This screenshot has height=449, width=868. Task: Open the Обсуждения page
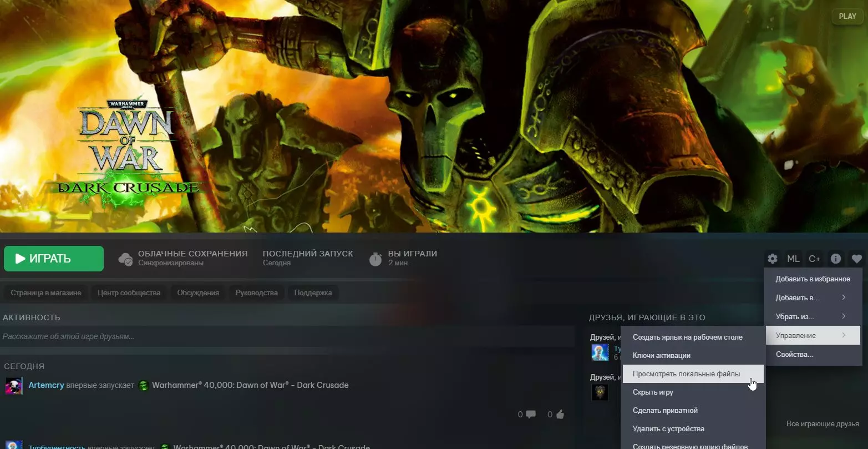click(x=198, y=292)
